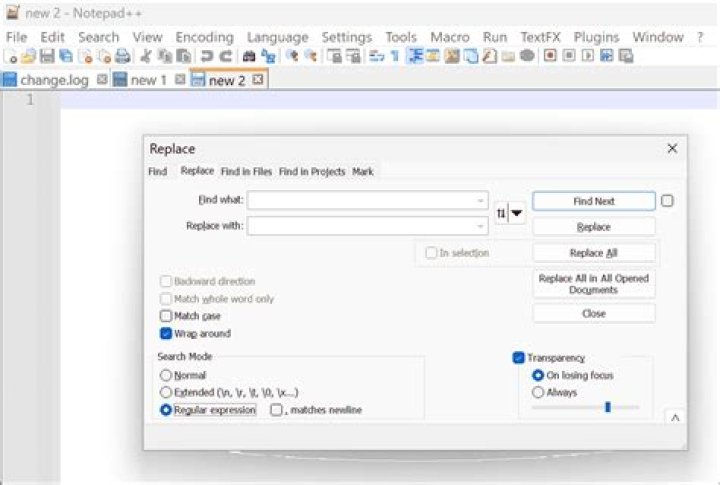Select the Regular expression radio button
Viewport: 720px width, 485px height.
(x=165, y=410)
